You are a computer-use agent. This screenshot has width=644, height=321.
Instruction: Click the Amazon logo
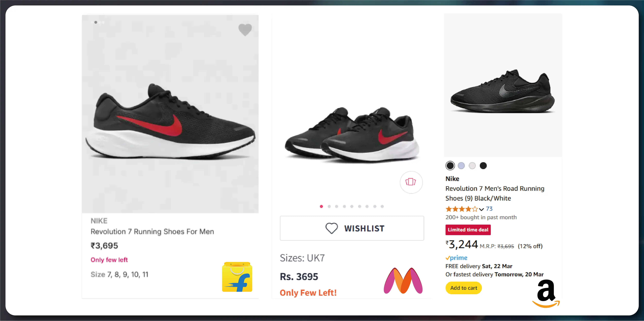point(546,294)
